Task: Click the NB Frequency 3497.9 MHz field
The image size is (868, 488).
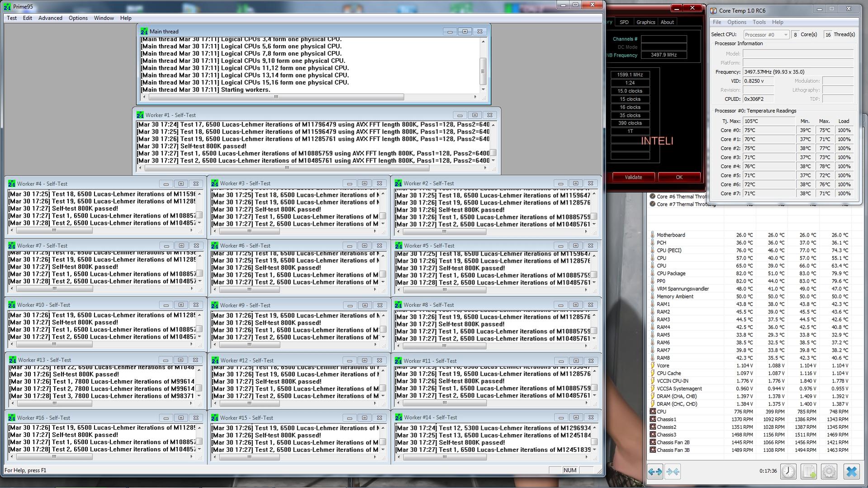Action: pos(664,55)
